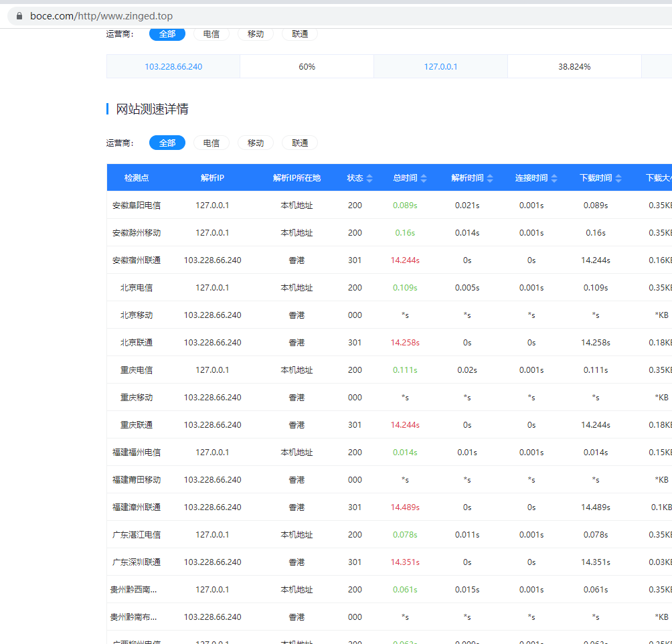Click the lock icon in the address bar

(19, 16)
